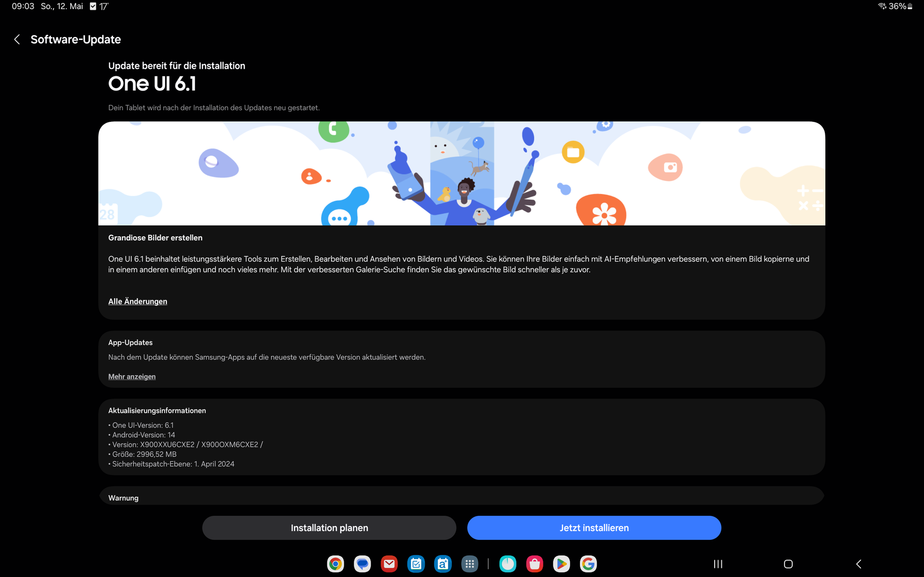This screenshot has height=577, width=924.
Task: Tap the battery status indicator
Action: click(900, 6)
